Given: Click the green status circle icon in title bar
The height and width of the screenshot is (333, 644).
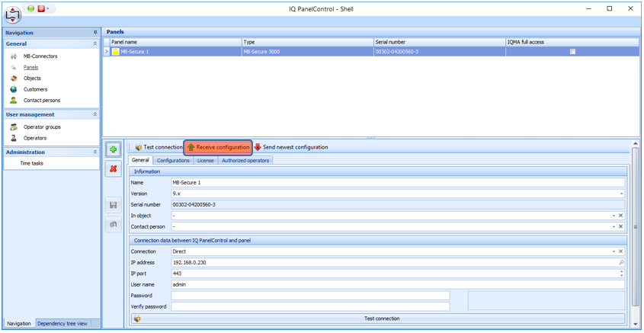Looking at the screenshot, I should (31, 8).
